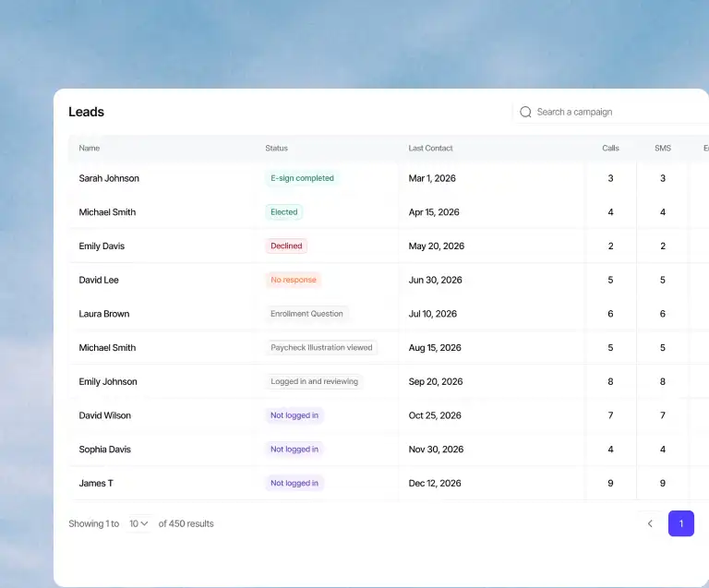Click Calls count 7 for David Wilson
Image resolution: width=709 pixels, height=588 pixels.
pyautogui.click(x=610, y=415)
